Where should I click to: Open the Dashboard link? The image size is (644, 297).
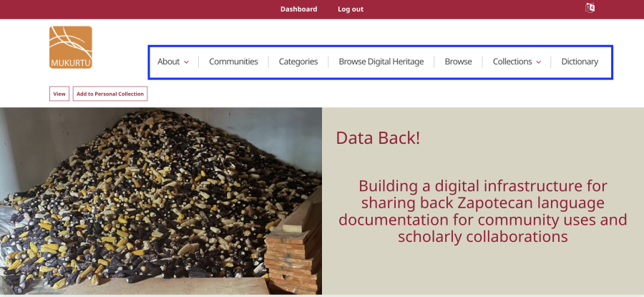coord(298,9)
